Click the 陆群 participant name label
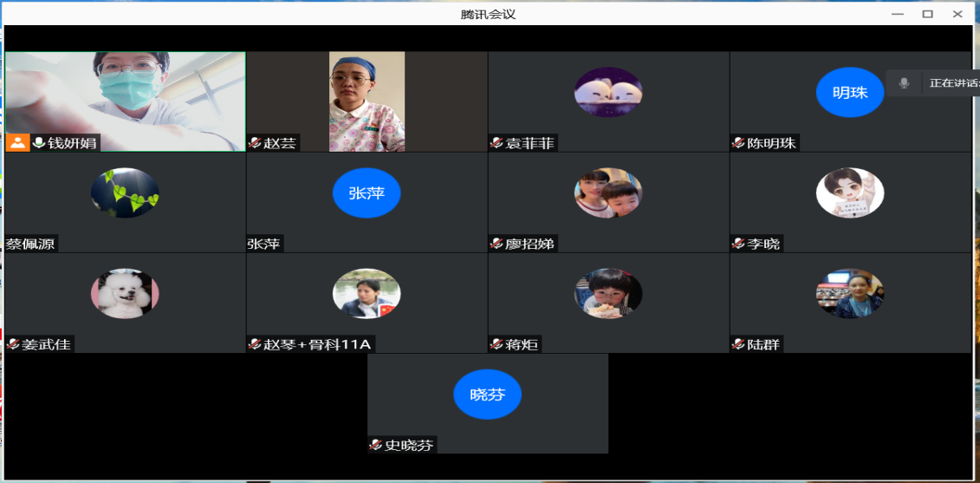The image size is (980, 483). pyautogui.click(x=763, y=344)
